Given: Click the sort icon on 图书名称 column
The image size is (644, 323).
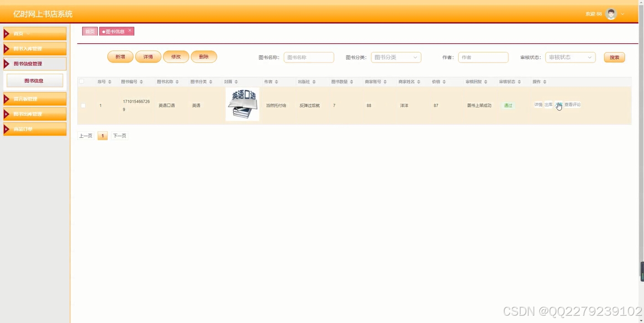Looking at the screenshot, I should 177,81.
